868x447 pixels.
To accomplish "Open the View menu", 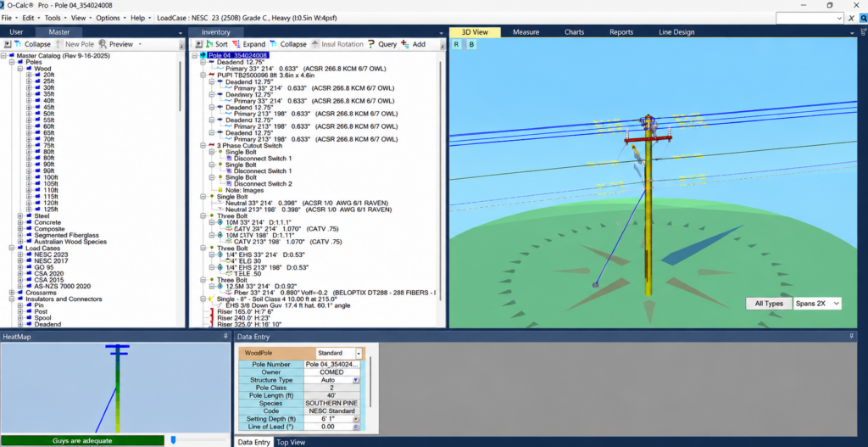I will (81, 19).
